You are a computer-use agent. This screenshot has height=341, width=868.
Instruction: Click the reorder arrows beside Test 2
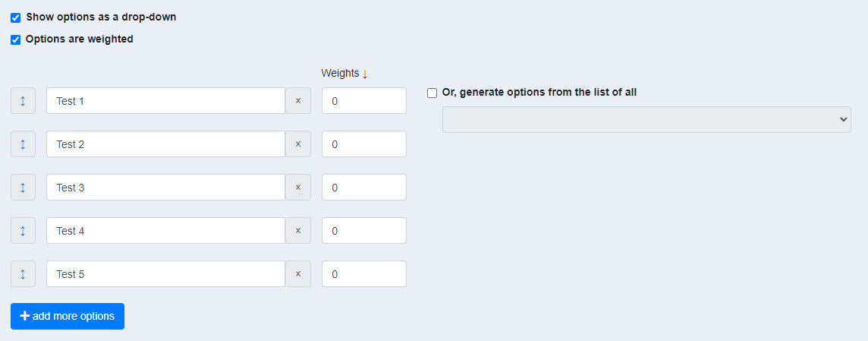tap(23, 144)
